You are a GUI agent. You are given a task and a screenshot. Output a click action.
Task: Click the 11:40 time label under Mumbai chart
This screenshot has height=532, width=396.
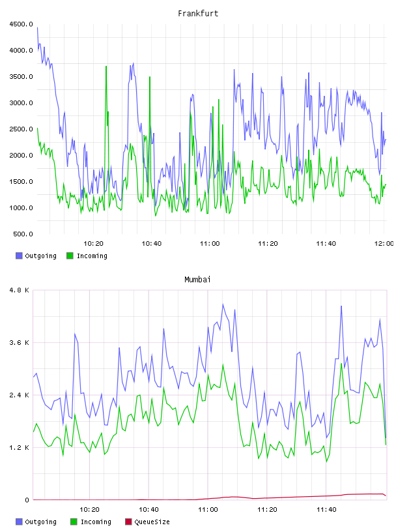(326, 510)
